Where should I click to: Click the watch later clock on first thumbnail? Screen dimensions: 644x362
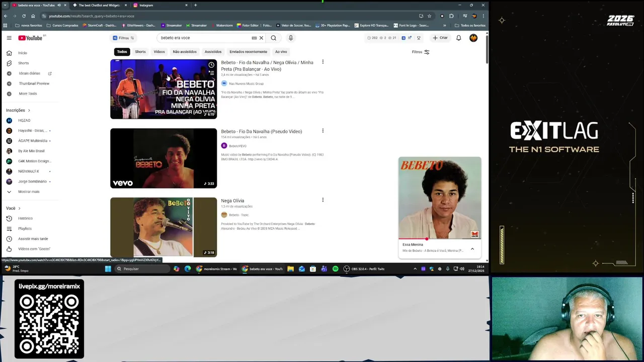[x=211, y=65]
